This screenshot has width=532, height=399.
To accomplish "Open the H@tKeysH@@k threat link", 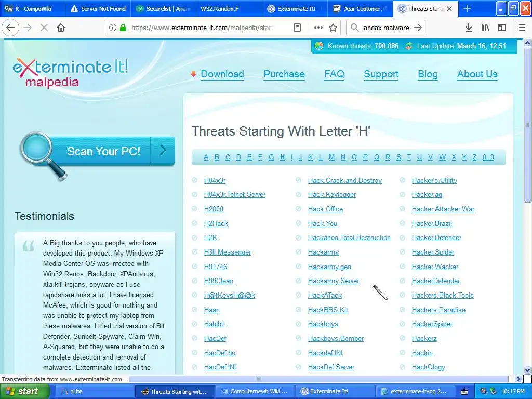I will coord(229,295).
